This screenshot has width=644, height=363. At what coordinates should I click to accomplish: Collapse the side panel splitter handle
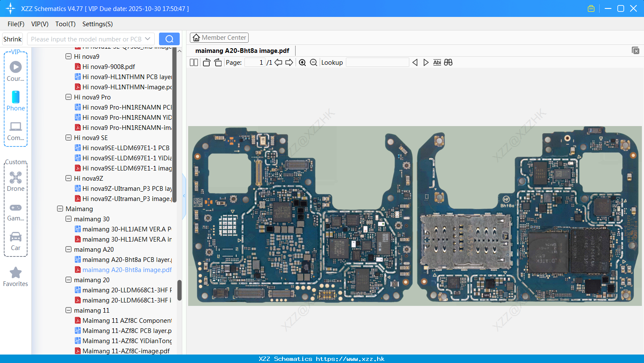tap(184, 196)
